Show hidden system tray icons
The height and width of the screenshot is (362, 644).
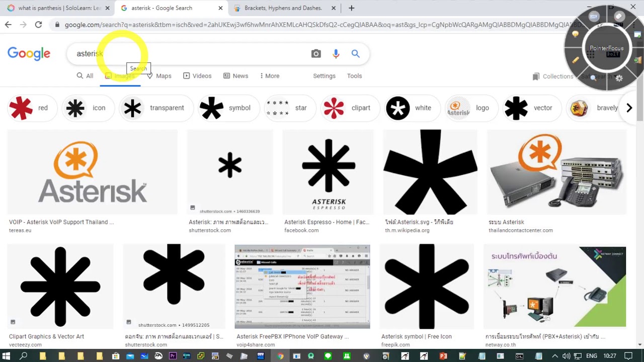tap(555, 356)
